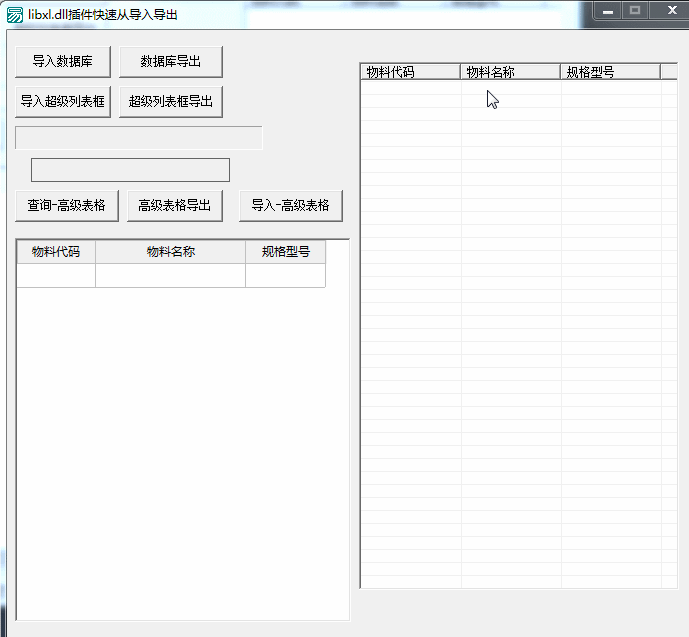Click 物料名称 header in the lower-left table
Screen dimensions: 689x637
click(170, 252)
